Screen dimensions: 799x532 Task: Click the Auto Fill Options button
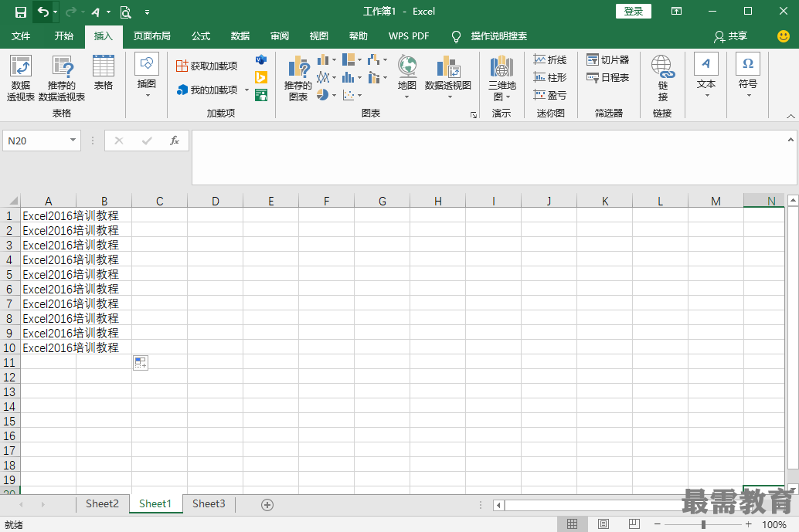coord(141,363)
